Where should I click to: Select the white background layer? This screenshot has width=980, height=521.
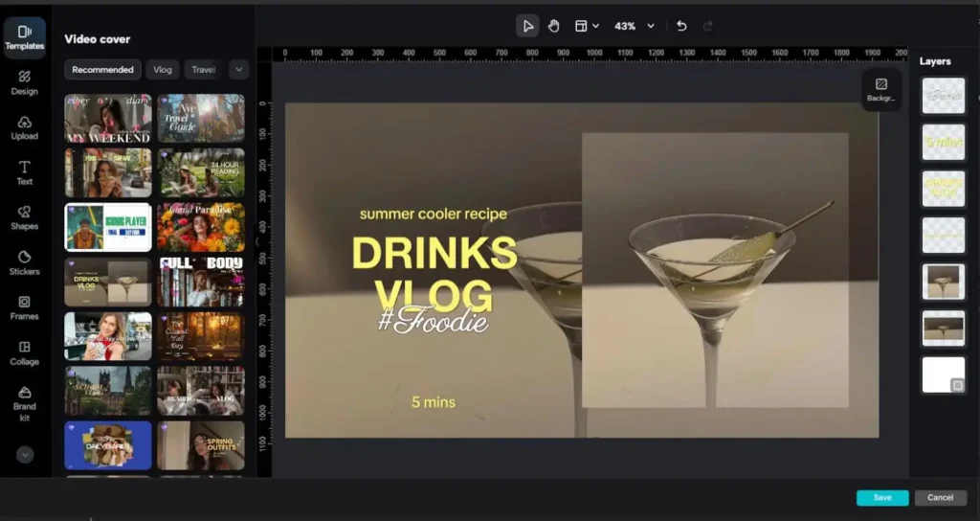click(943, 374)
